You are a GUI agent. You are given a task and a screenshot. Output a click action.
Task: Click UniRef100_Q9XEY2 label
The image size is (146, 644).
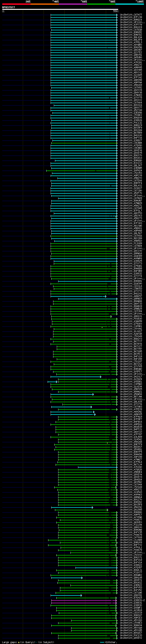coord(131,638)
